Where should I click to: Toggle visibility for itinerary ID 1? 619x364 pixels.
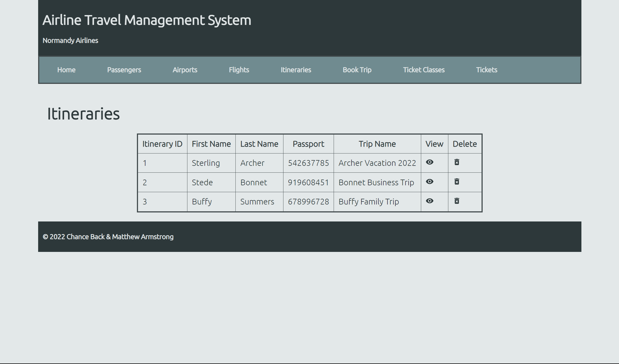430,163
